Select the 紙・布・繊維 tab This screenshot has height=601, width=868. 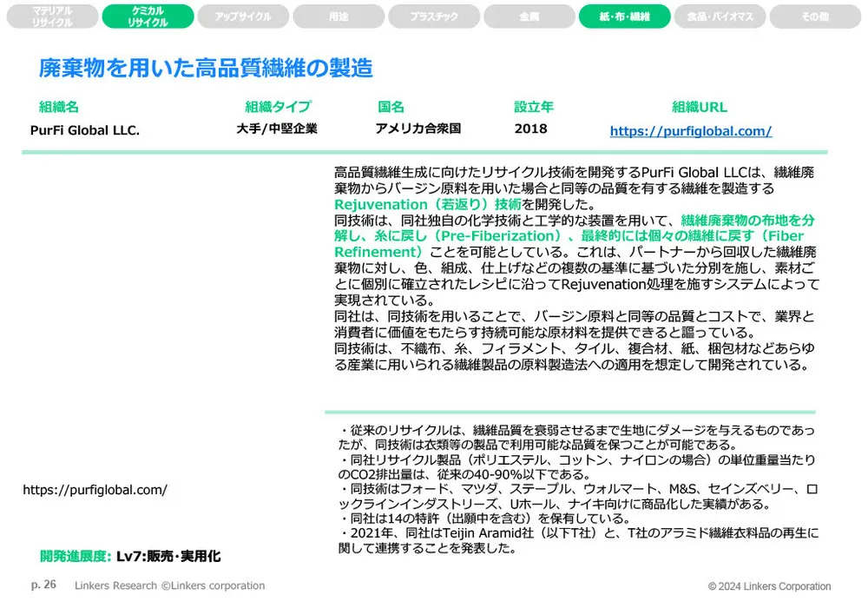coord(623,16)
